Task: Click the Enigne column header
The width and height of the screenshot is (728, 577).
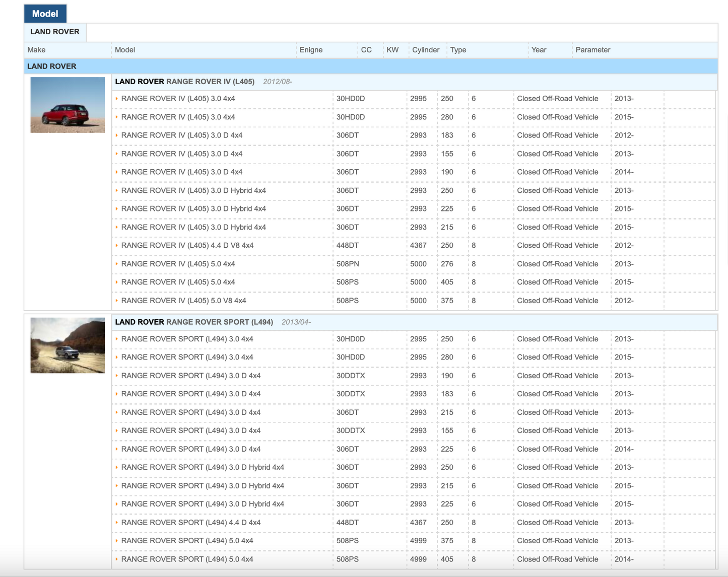Action: [x=311, y=50]
